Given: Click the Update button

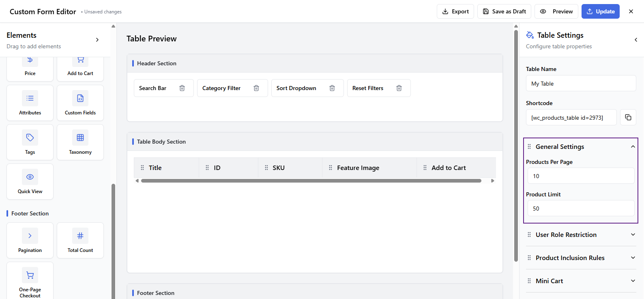Looking at the screenshot, I should tap(600, 11).
